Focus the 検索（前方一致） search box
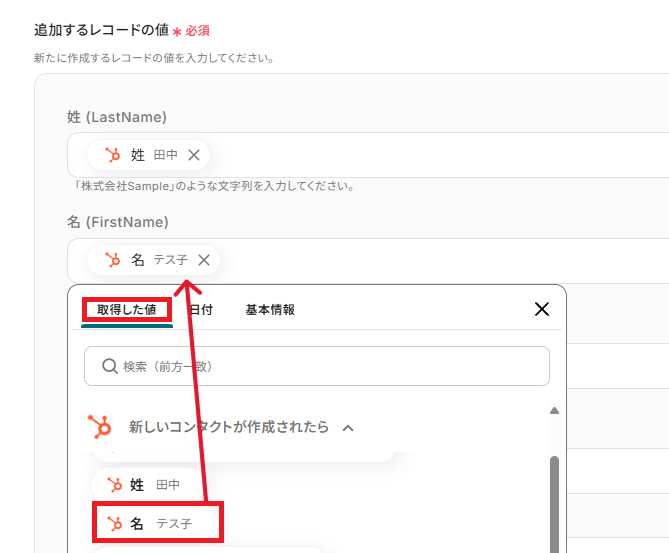The width and height of the screenshot is (669, 553). click(x=317, y=366)
